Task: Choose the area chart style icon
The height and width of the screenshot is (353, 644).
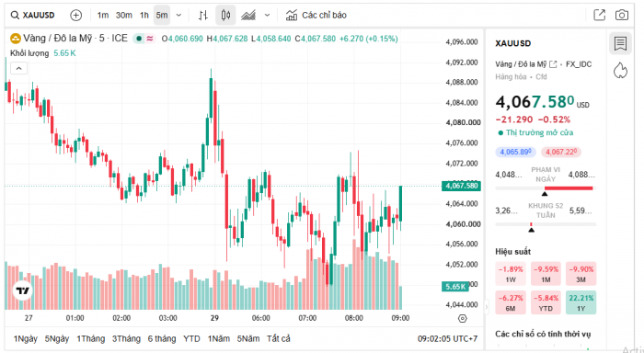Action: tap(248, 16)
